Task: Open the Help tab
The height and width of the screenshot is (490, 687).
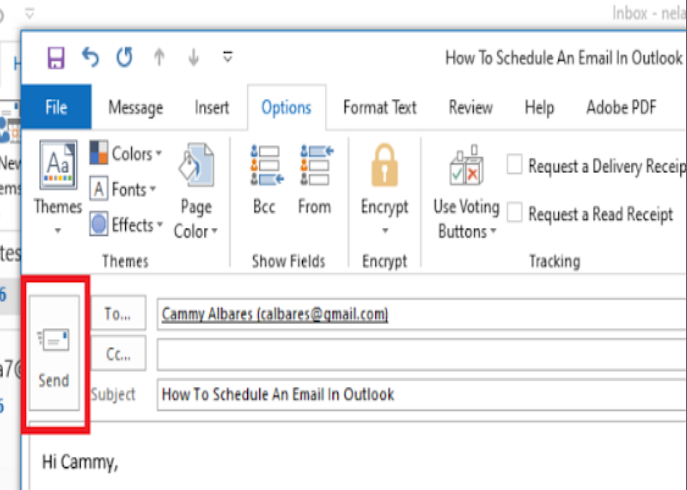Action: pos(539,108)
